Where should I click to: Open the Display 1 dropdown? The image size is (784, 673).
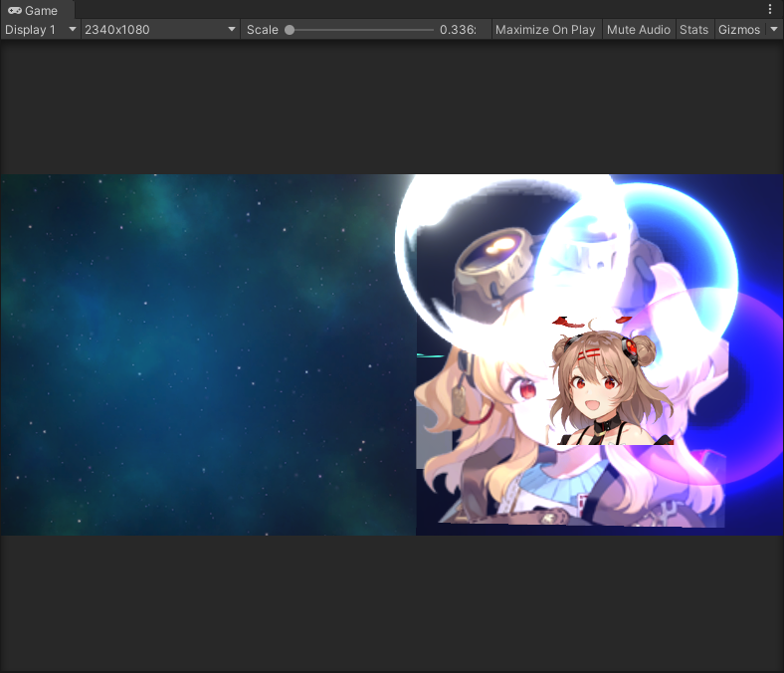(40, 30)
